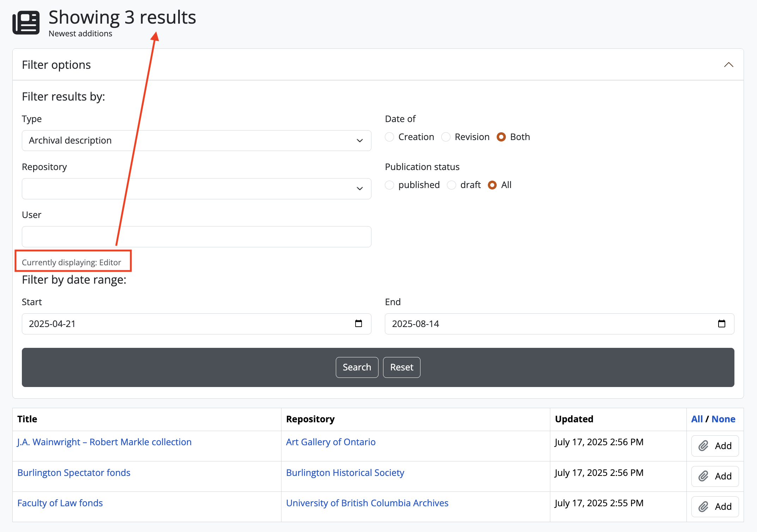Image resolution: width=757 pixels, height=532 pixels.
Task: Open calendar picker icon for End date
Action: click(x=721, y=324)
